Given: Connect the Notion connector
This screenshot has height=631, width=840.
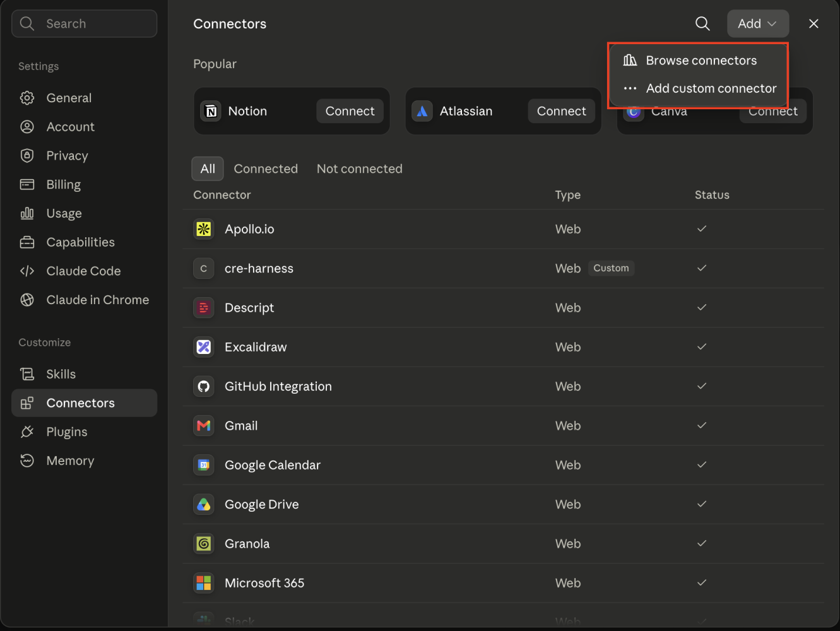Looking at the screenshot, I should tap(350, 111).
